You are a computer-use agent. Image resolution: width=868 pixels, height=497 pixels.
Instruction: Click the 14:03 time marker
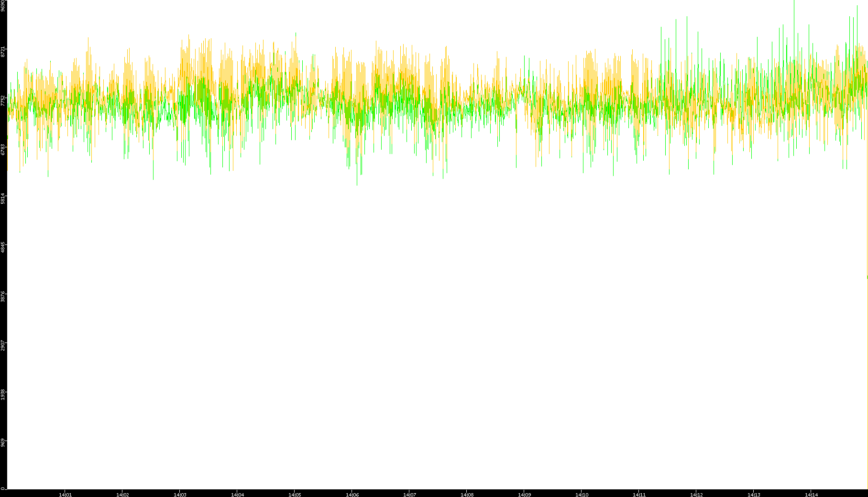(180, 495)
